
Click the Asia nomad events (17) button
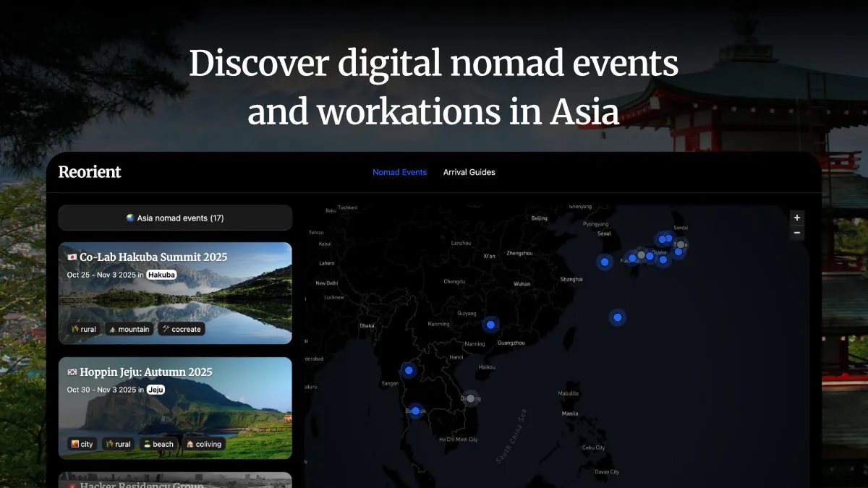click(x=175, y=218)
